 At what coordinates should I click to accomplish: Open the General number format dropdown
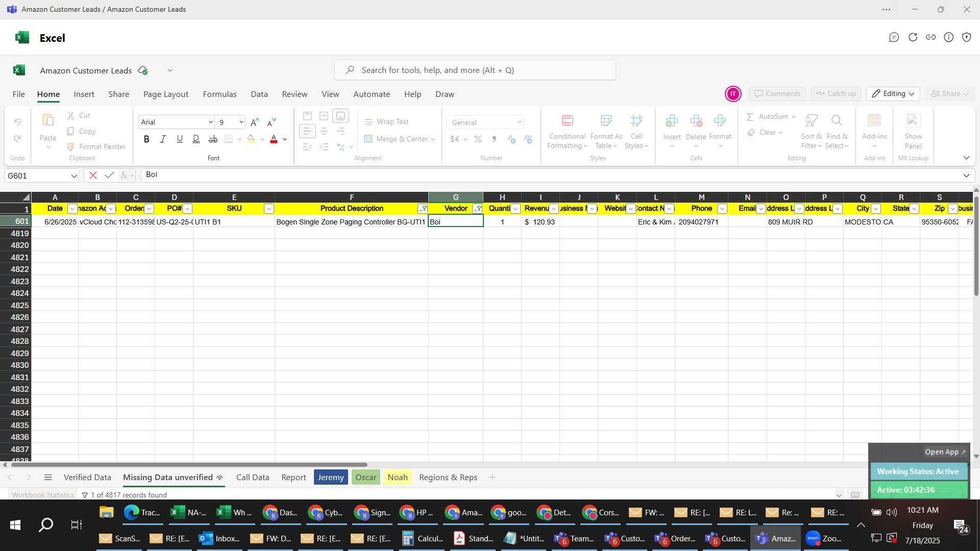[x=519, y=122]
